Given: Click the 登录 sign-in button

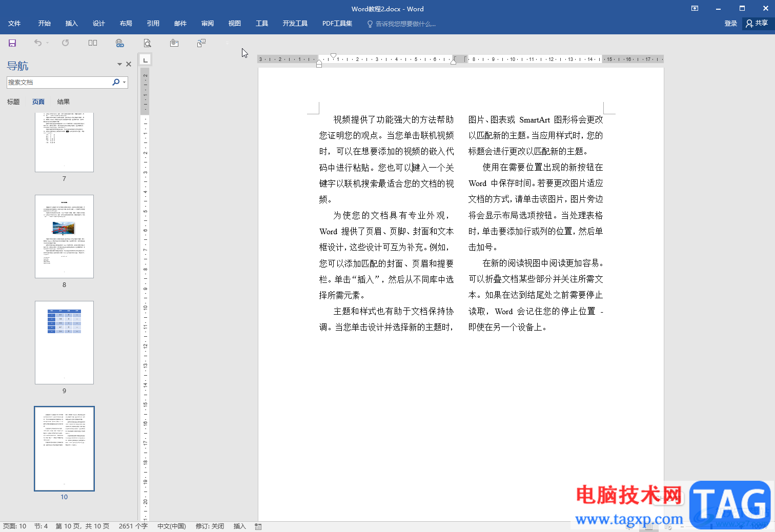Looking at the screenshot, I should click(730, 24).
